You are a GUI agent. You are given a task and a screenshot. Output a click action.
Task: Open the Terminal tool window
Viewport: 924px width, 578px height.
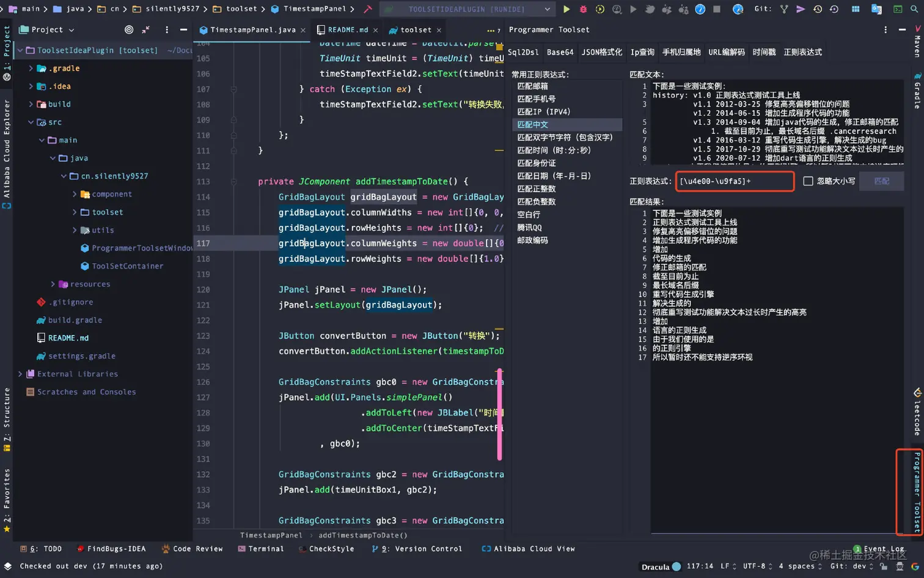click(261, 549)
